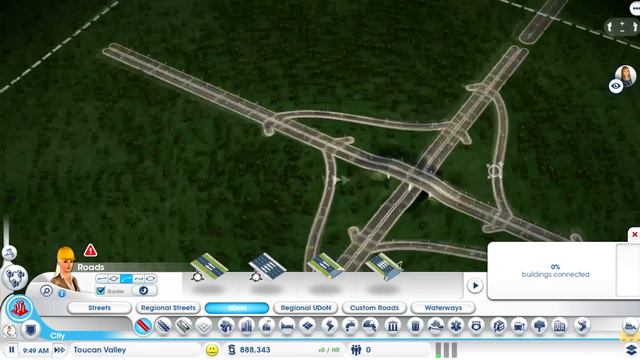
Task: Switch to the Custom Roads tab
Action: (374, 308)
